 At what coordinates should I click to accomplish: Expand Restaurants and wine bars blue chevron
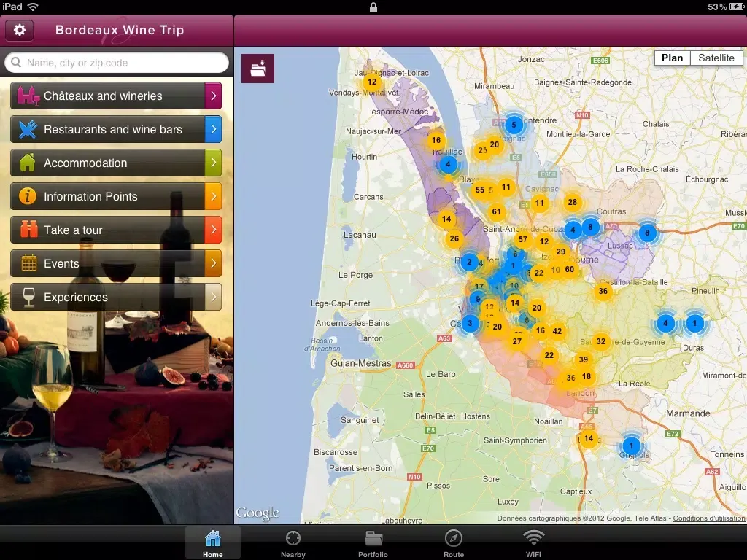213,129
